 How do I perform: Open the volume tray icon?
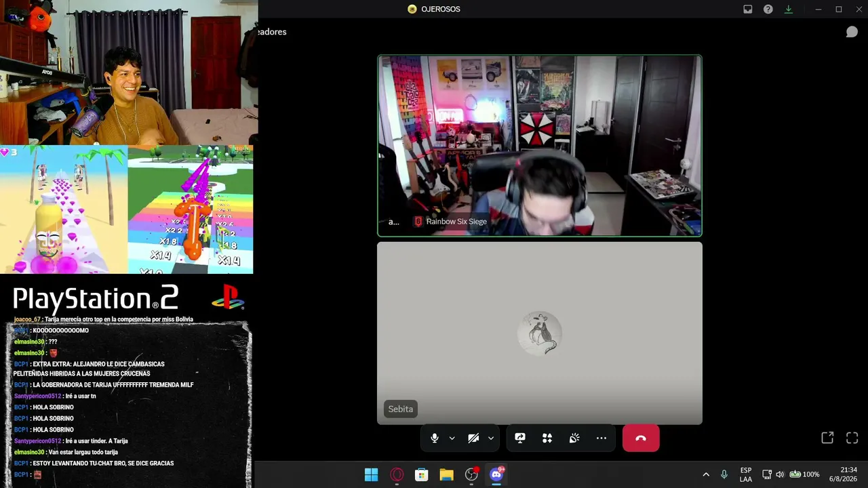pyautogui.click(x=780, y=474)
